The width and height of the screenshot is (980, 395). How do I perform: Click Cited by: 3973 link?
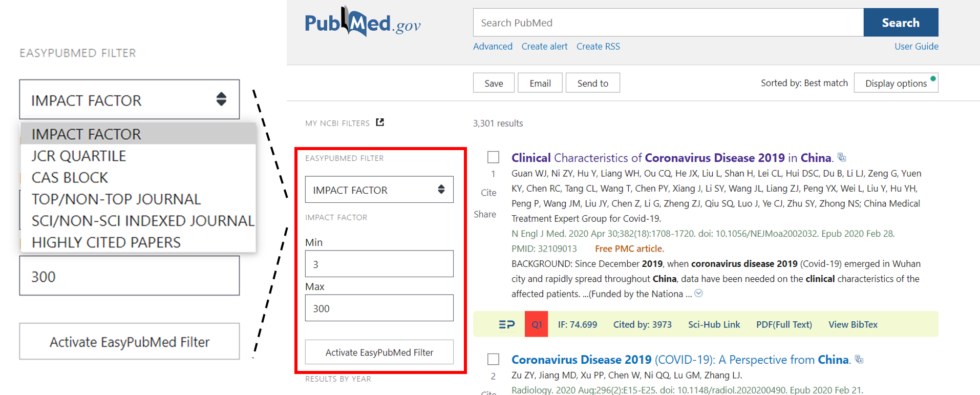[643, 324]
